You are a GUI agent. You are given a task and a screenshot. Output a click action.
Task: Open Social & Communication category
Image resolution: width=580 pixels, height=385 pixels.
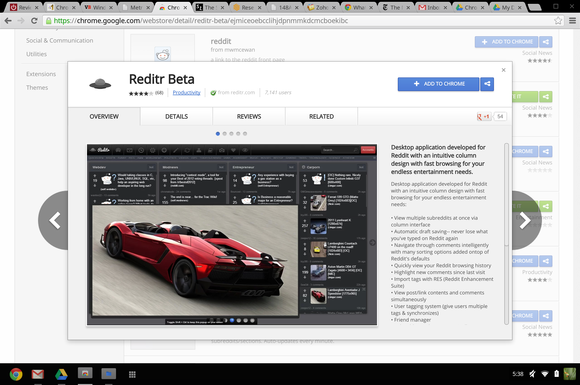tap(60, 40)
